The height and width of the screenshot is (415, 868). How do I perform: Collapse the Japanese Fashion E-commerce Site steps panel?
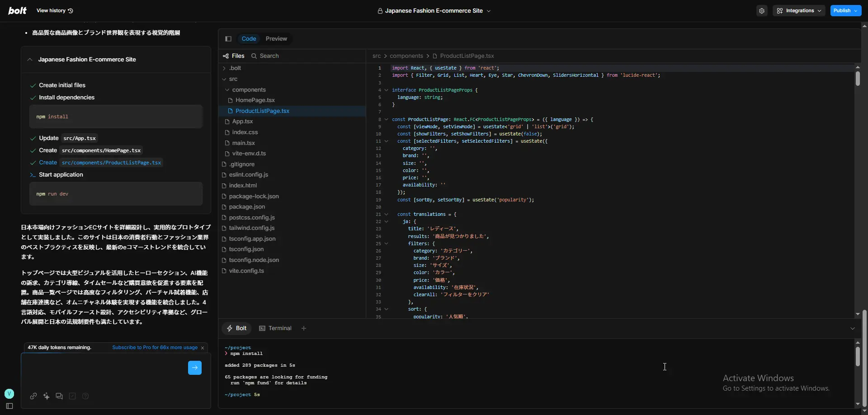click(30, 60)
